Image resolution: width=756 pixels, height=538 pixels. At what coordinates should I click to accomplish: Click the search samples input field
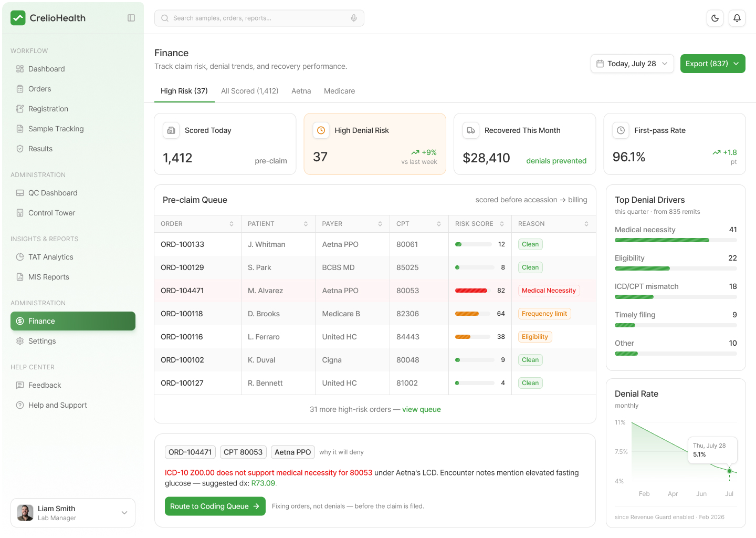[x=259, y=18]
